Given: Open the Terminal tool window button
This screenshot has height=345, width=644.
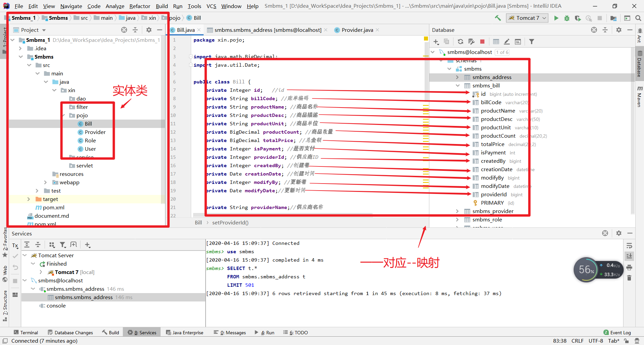Looking at the screenshot, I should click(x=26, y=333).
